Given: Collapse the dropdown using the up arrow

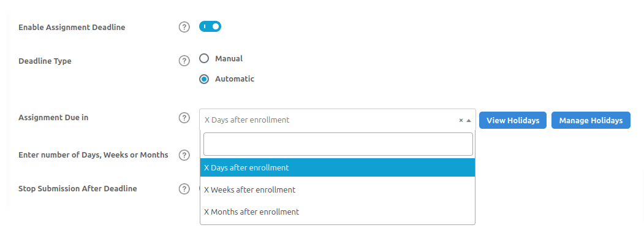Looking at the screenshot, I should click(469, 120).
